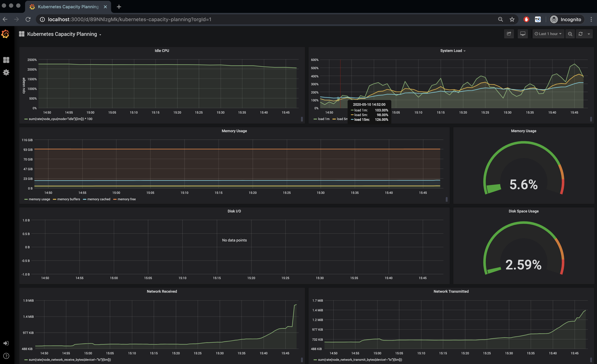The image size is (597, 364).
Task: Click the zoom out time range icon
Action: 570,34
